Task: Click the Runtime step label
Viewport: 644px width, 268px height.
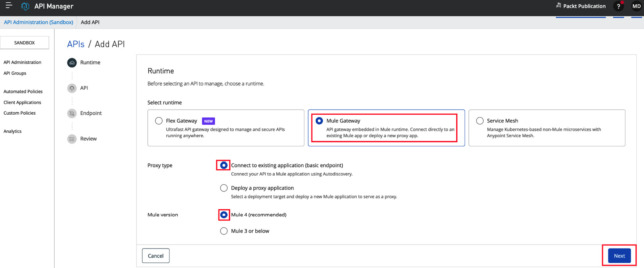Action: pos(90,62)
